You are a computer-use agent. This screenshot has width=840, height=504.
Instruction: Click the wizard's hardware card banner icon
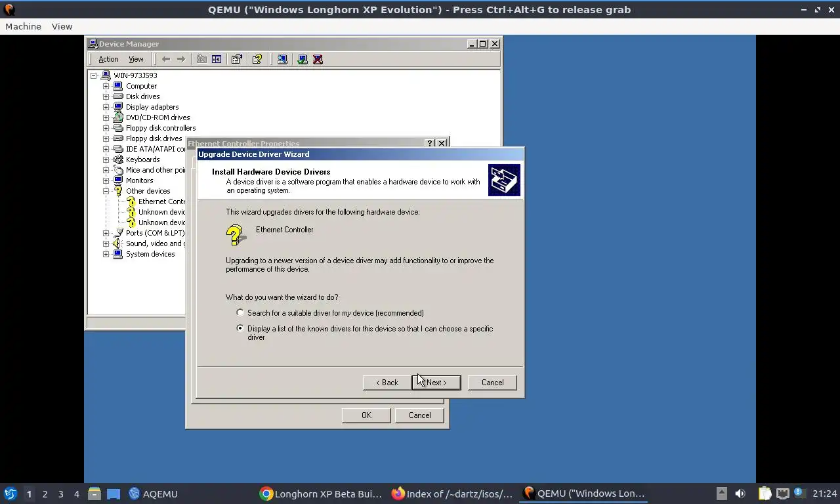point(504,180)
